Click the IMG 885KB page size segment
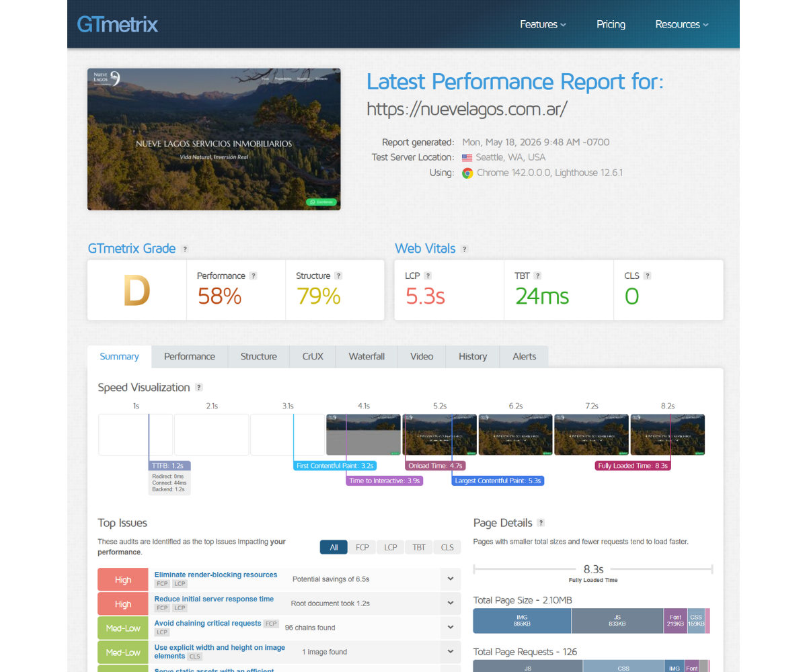The width and height of the screenshot is (807, 672). (x=523, y=620)
